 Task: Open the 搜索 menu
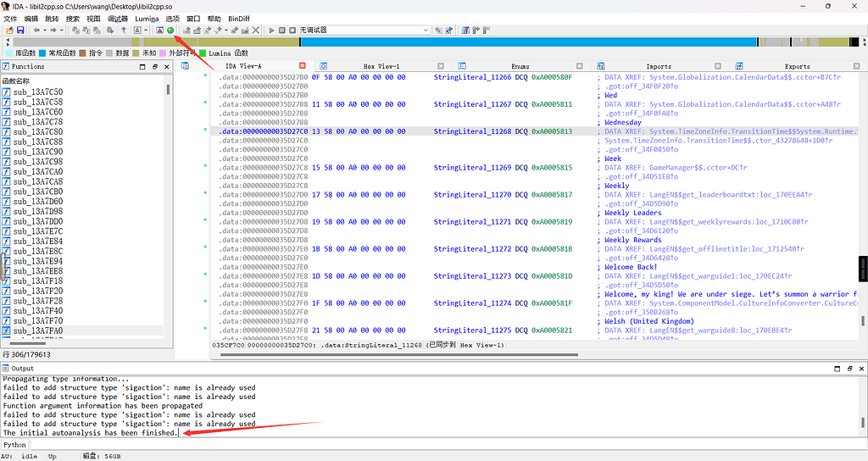(x=73, y=19)
